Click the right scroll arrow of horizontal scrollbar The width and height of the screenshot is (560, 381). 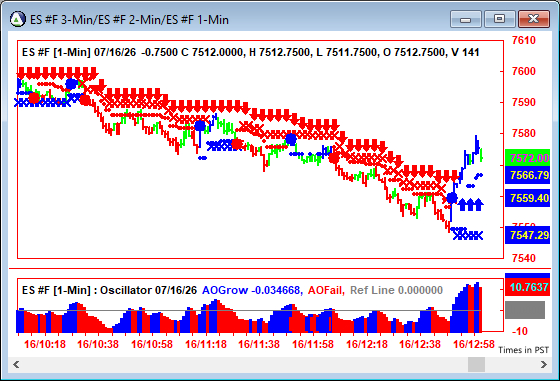544,365
